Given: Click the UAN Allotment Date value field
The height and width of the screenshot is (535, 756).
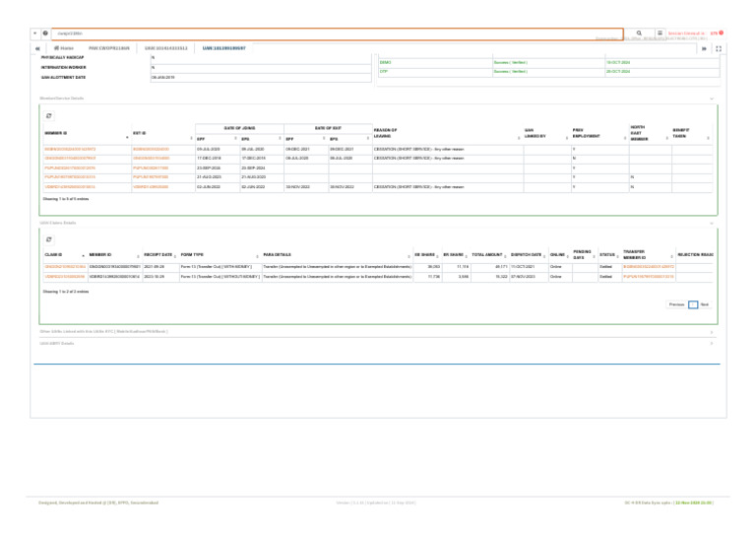Looking at the screenshot, I should [261, 77].
